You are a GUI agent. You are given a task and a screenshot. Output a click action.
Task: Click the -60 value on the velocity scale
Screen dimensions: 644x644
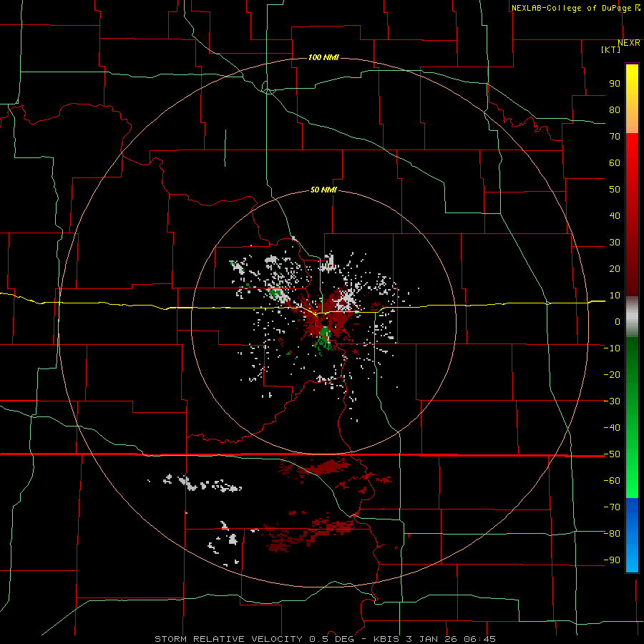pos(612,481)
